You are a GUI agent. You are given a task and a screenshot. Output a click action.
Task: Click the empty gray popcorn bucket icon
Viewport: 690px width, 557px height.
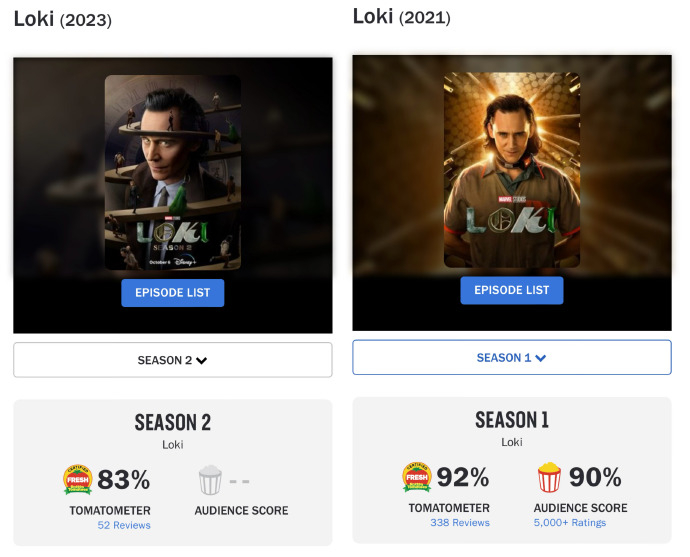209,481
